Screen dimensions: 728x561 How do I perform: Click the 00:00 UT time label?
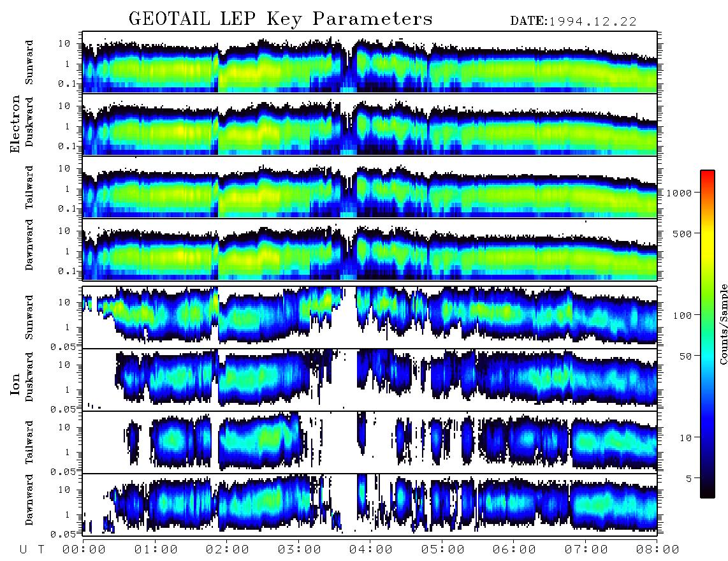pos(84,550)
